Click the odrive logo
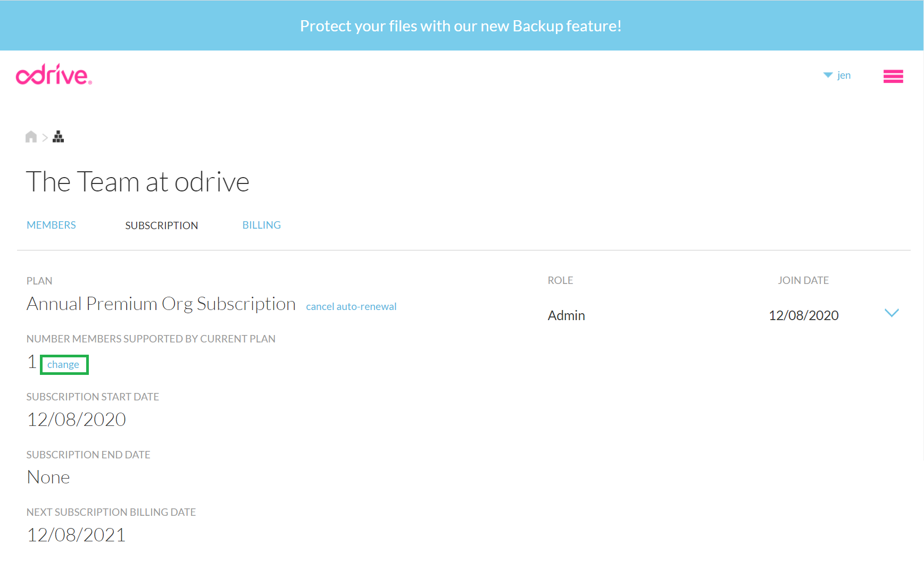924x586 pixels. click(54, 75)
